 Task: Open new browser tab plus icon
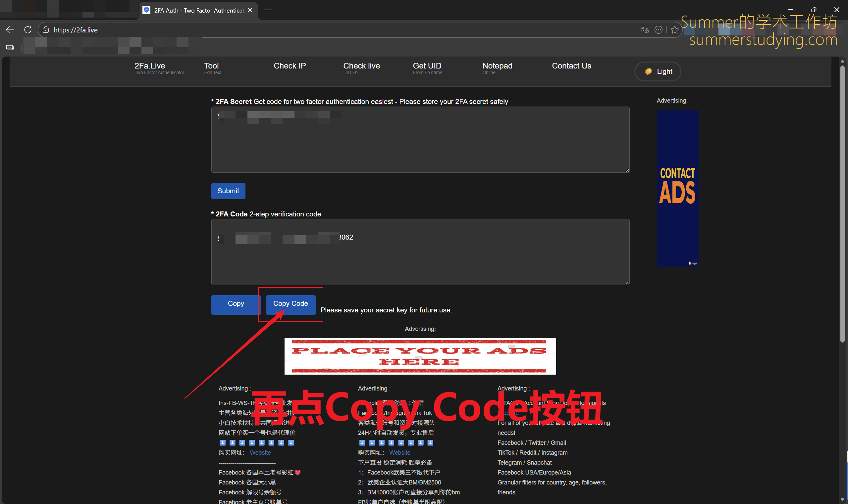pyautogui.click(x=268, y=10)
